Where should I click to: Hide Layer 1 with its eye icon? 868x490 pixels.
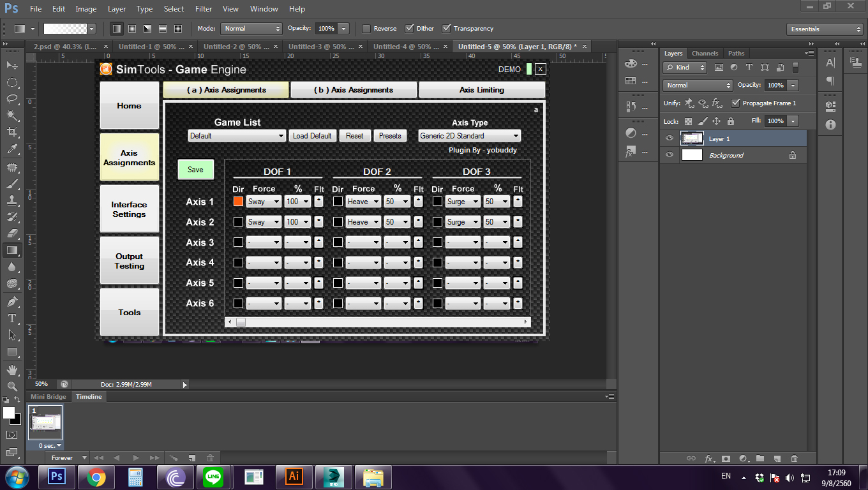(x=669, y=138)
